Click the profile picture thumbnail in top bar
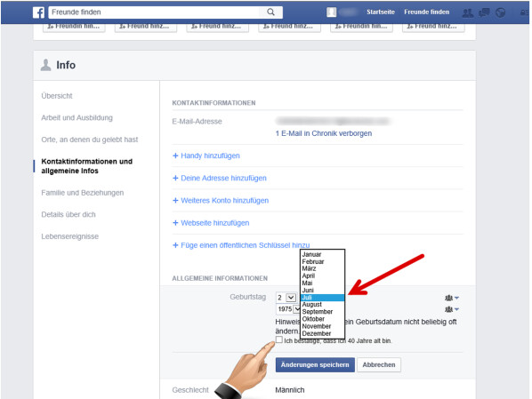This screenshot has width=532, height=399. click(x=332, y=12)
